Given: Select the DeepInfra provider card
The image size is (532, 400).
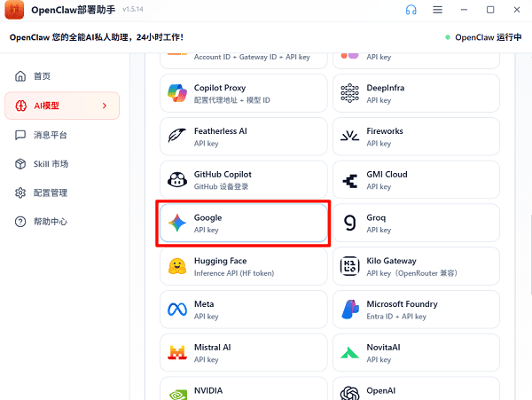Looking at the screenshot, I should [x=417, y=93].
